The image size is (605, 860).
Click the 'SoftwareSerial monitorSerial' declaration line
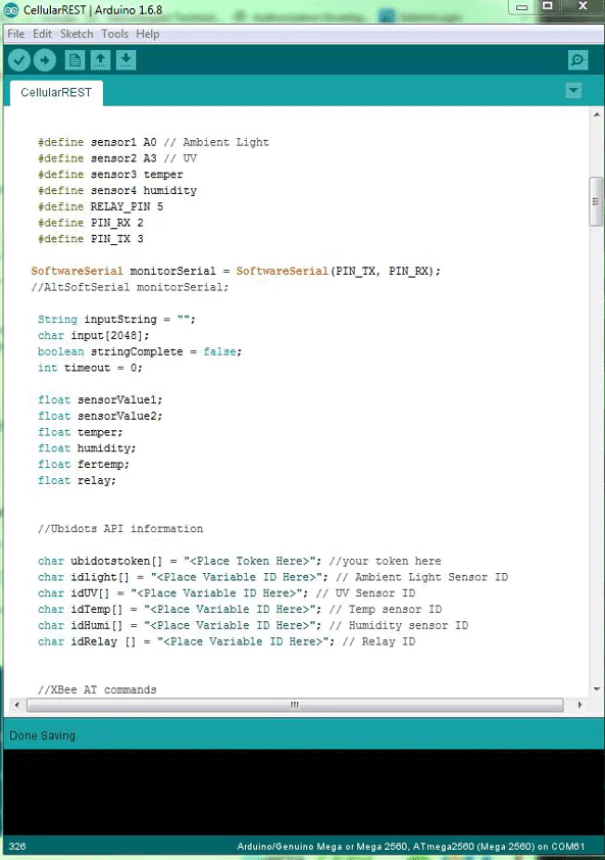pos(235,271)
